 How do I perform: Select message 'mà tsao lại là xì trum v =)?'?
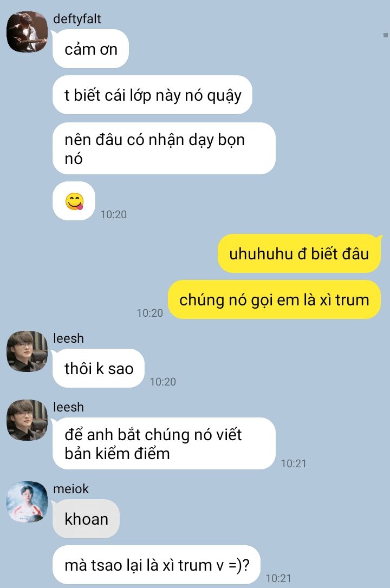[x=157, y=565]
